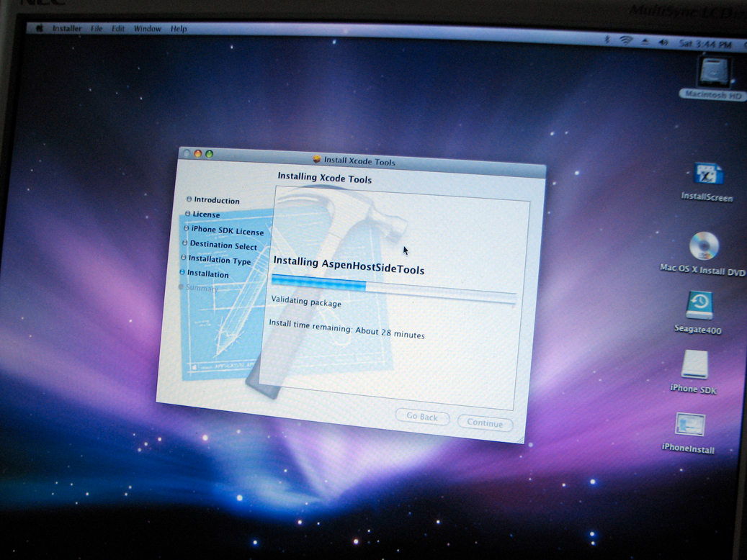Click the installer window resize grip
Screen dimensions: 747x560
(x=520, y=440)
